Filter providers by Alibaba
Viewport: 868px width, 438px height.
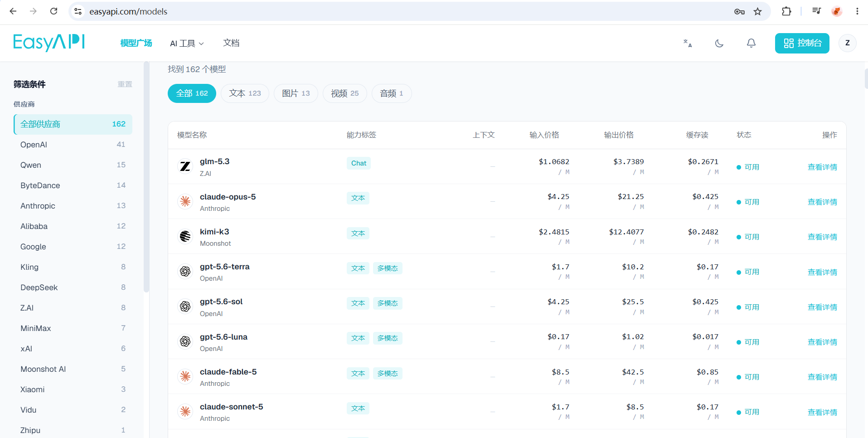pyautogui.click(x=73, y=226)
